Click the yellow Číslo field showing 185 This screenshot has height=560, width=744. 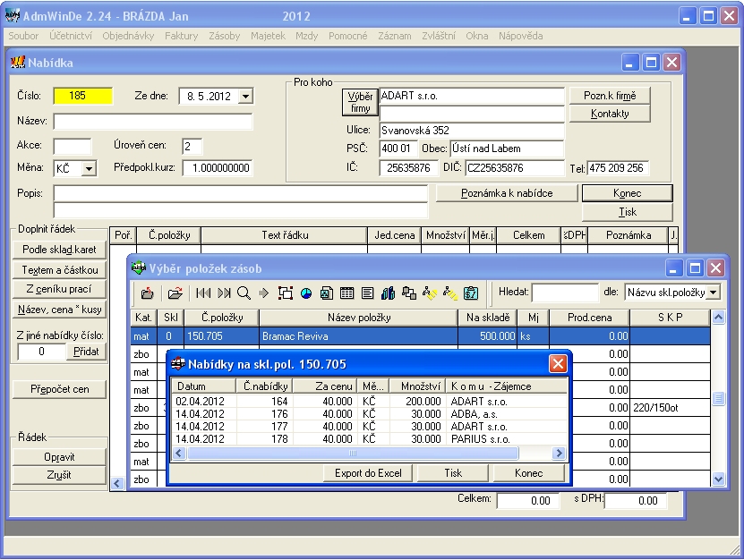[x=83, y=96]
